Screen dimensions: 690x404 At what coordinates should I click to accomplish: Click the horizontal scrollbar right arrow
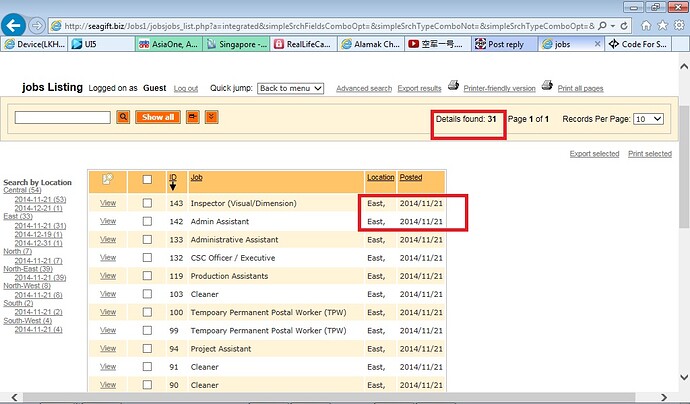(x=664, y=397)
